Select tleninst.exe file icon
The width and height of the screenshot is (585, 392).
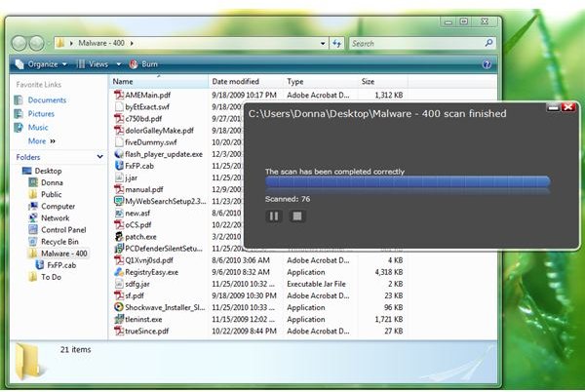(x=119, y=319)
